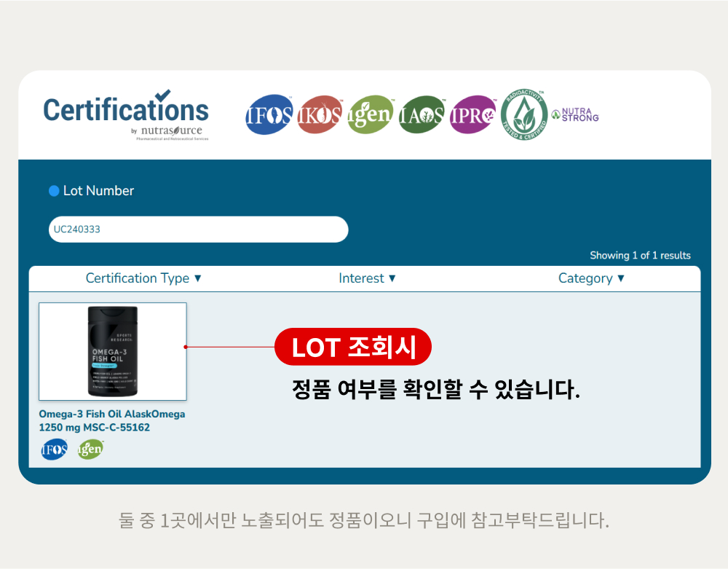Click the Lot Number field containing UC240333
This screenshot has height=569, width=728.
198,229
